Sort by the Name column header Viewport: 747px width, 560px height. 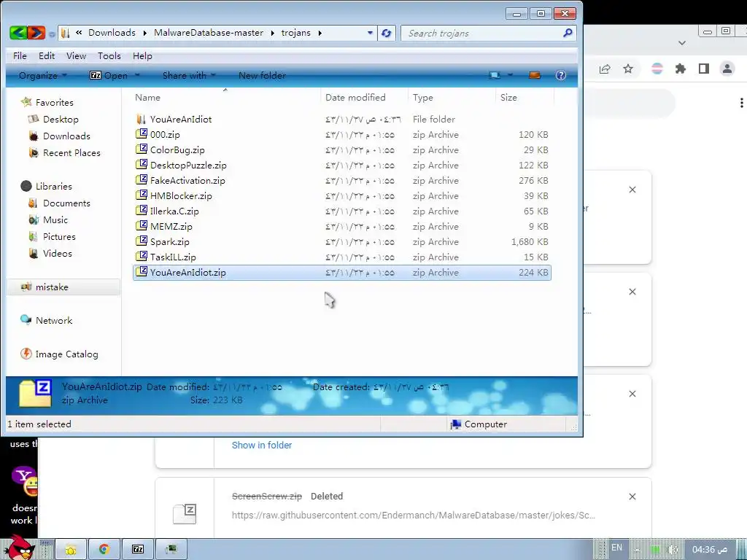(x=147, y=97)
